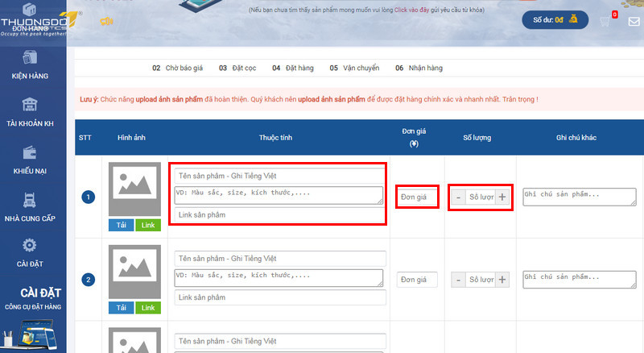Viewport: 644px width, 353px height.
Task: Select the 04 Đặt hàng step
Action: (x=293, y=68)
